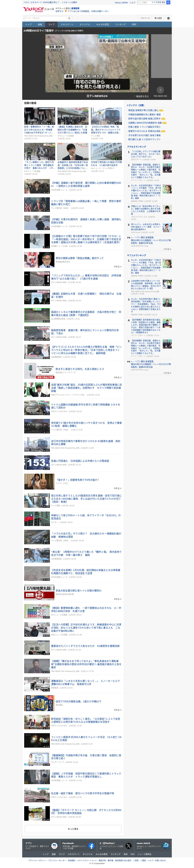This screenshot has height=868, width=194.
Task: Go to next live channel arrow
Action: [160, 90]
